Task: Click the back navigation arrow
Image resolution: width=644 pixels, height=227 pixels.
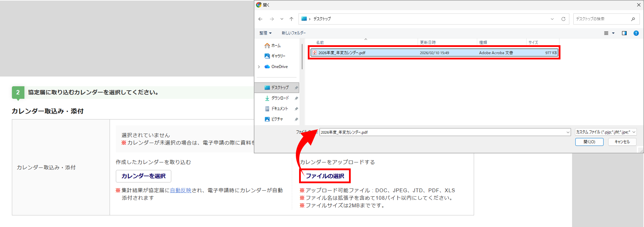Action: pyautogui.click(x=260, y=19)
